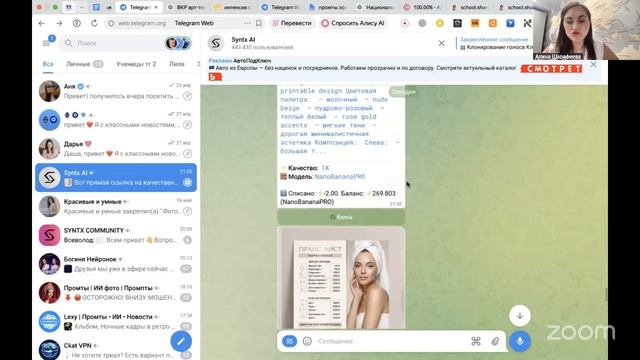Open the chat with привет ❤️ preview
This screenshot has height=360, width=640.
tap(116, 120)
